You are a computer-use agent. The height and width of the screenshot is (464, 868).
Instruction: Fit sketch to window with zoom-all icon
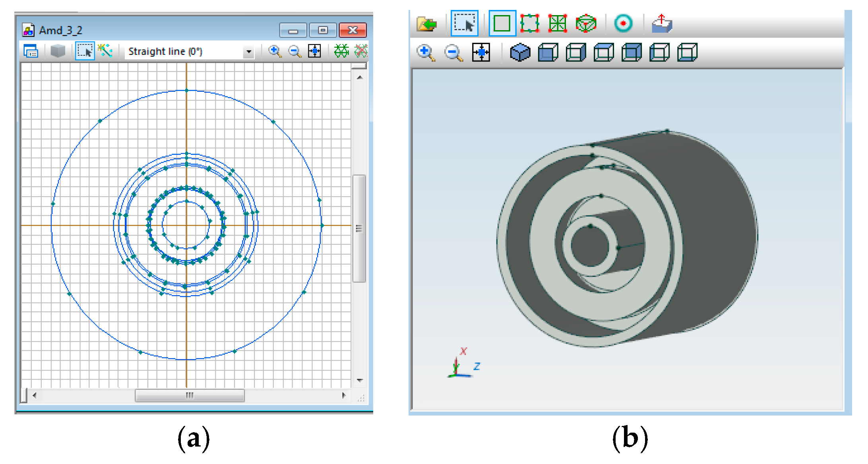[314, 51]
